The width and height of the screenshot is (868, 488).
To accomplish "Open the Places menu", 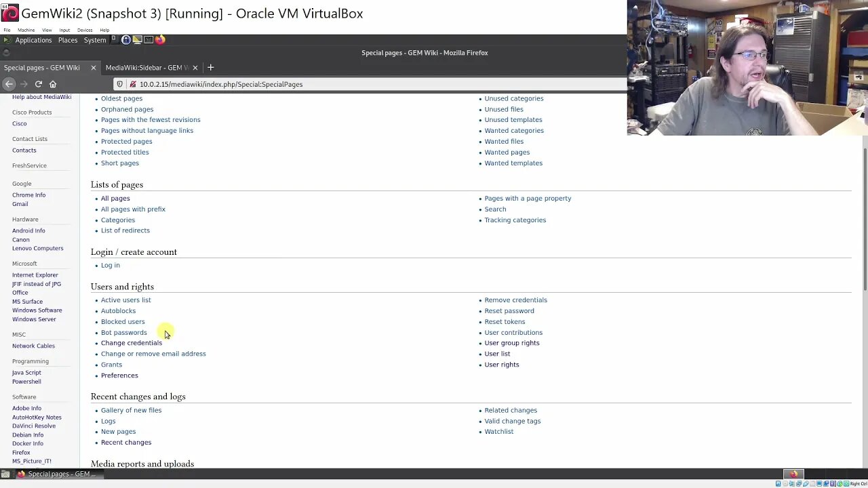I will click(x=68, y=40).
